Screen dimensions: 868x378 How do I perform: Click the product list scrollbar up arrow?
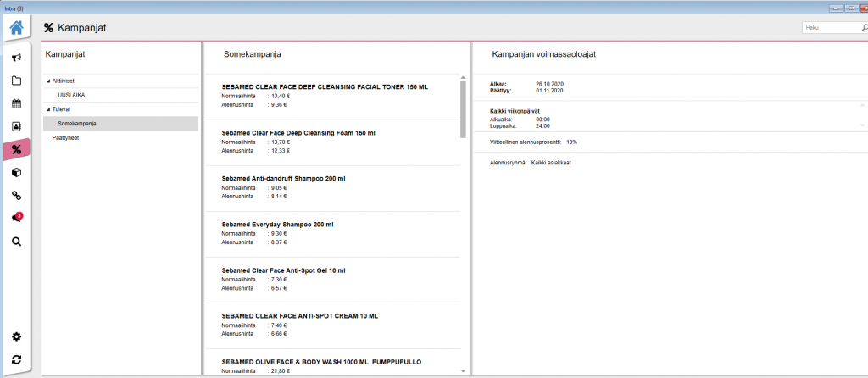(x=464, y=77)
